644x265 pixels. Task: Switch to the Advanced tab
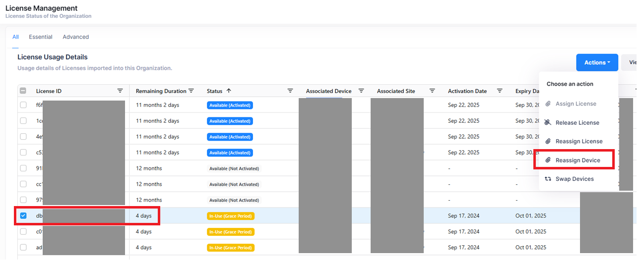(75, 37)
